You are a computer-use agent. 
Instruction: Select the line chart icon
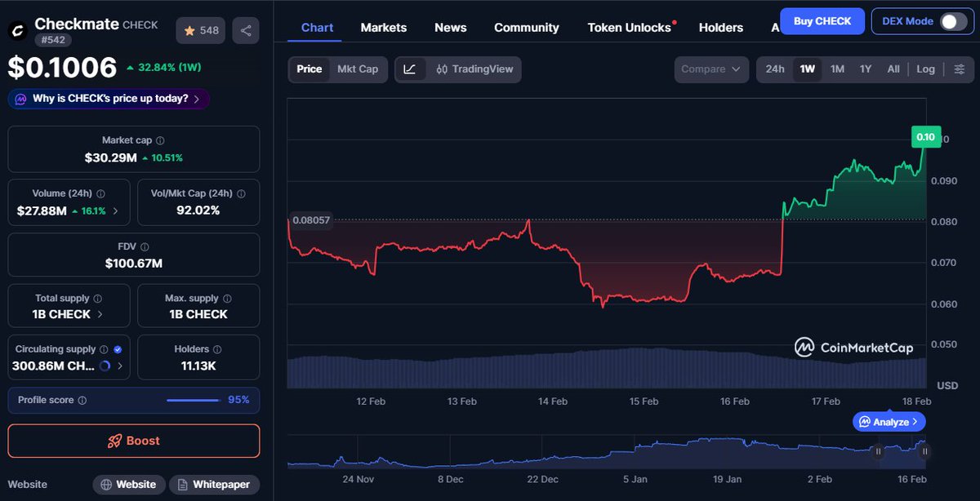click(x=410, y=69)
